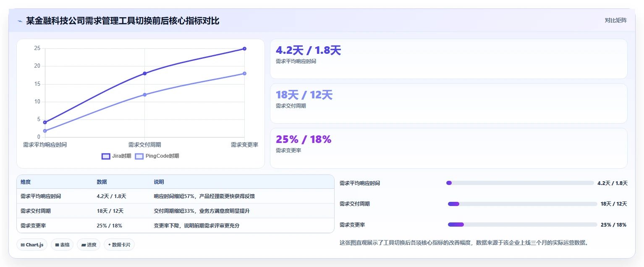
Task: Click the 18天 / 12天 progress value
Action: coord(614,204)
